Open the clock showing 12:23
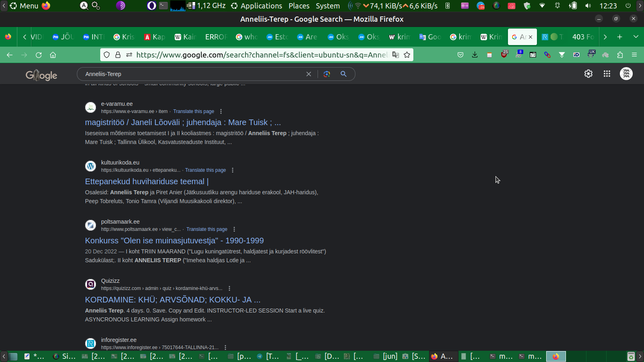 pyautogui.click(x=608, y=6)
